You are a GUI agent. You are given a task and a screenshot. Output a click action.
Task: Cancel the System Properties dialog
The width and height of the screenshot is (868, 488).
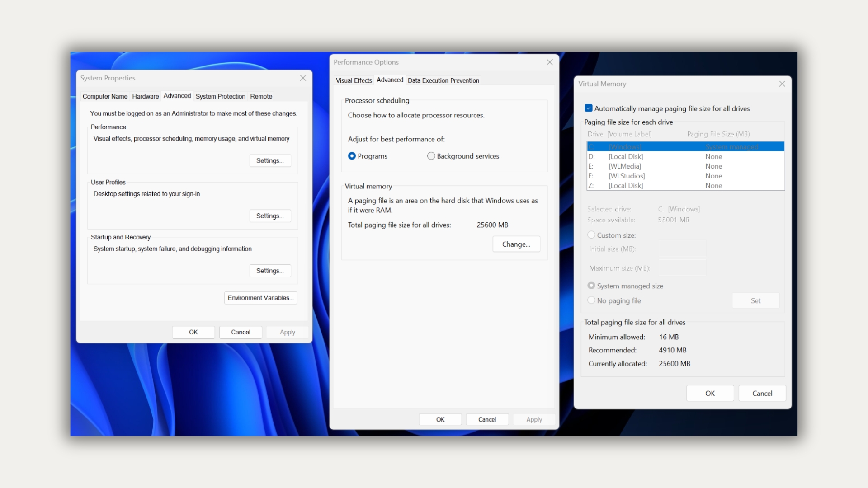(x=241, y=332)
